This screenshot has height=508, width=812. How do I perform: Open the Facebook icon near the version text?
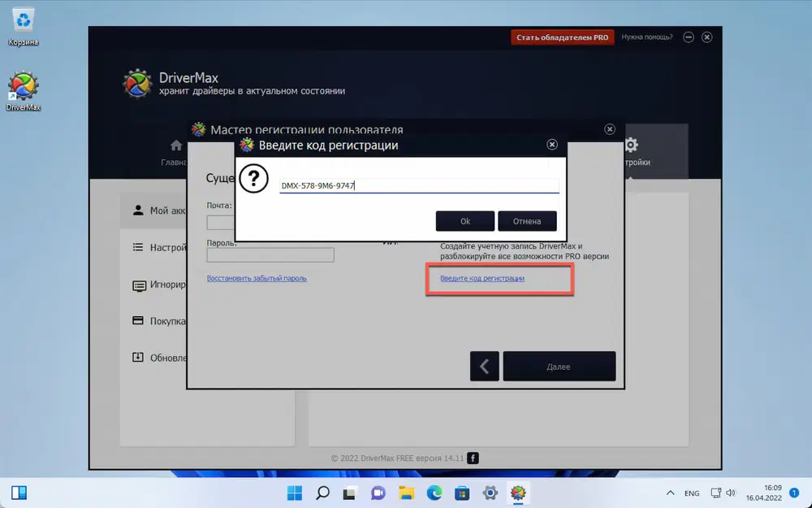point(473,458)
